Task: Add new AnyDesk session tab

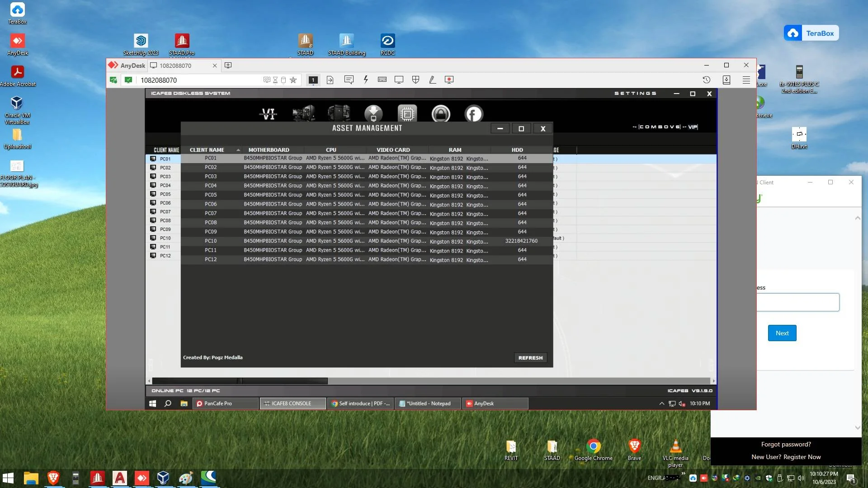Action: coord(228,65)
